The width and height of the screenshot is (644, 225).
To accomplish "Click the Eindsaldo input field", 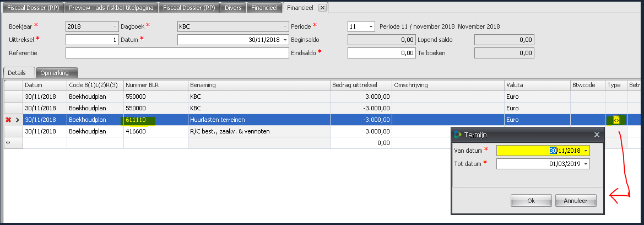I will click(381, 53).
